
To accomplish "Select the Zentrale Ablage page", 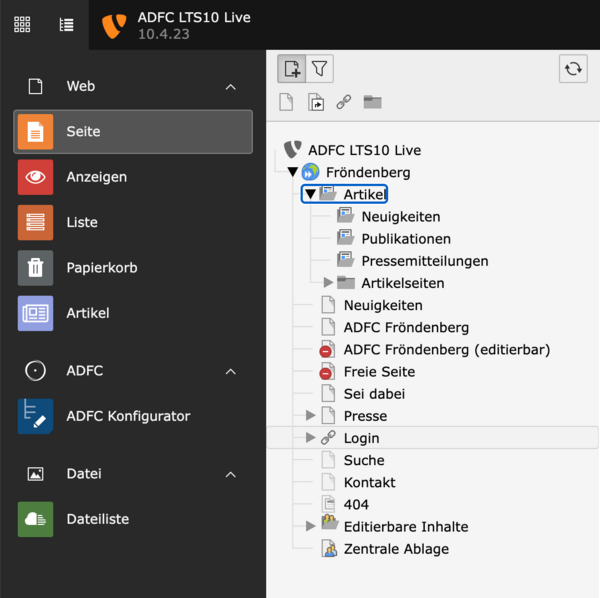I will pos(395,549).
